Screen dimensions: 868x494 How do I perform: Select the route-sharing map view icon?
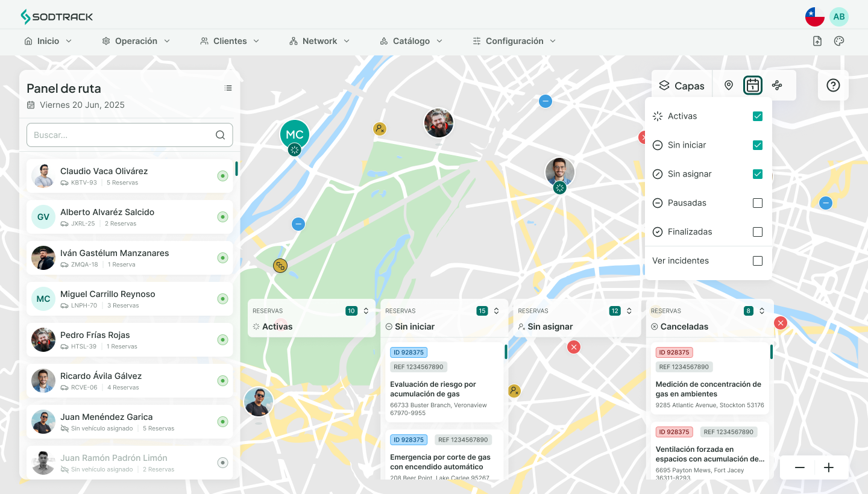(777, 85)
